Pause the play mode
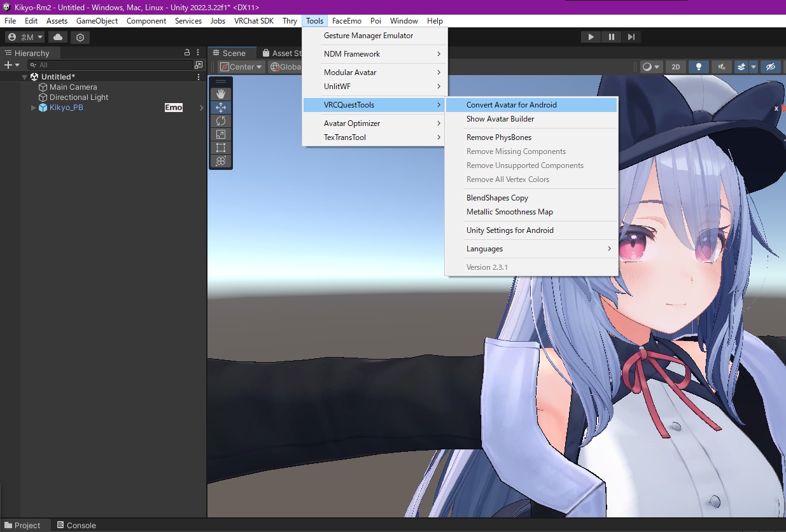 [x=611, y=37]
